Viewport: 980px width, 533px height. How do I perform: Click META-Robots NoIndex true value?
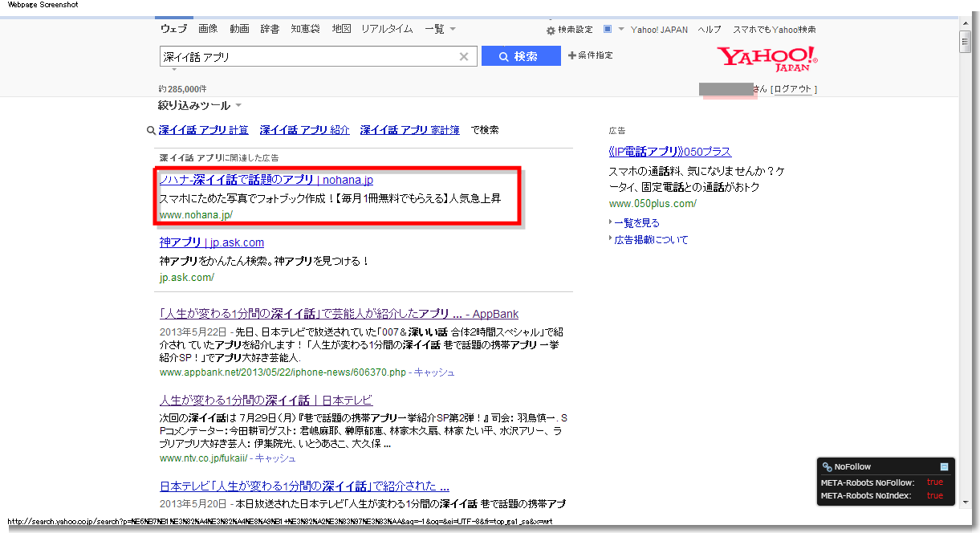point(934,496)
